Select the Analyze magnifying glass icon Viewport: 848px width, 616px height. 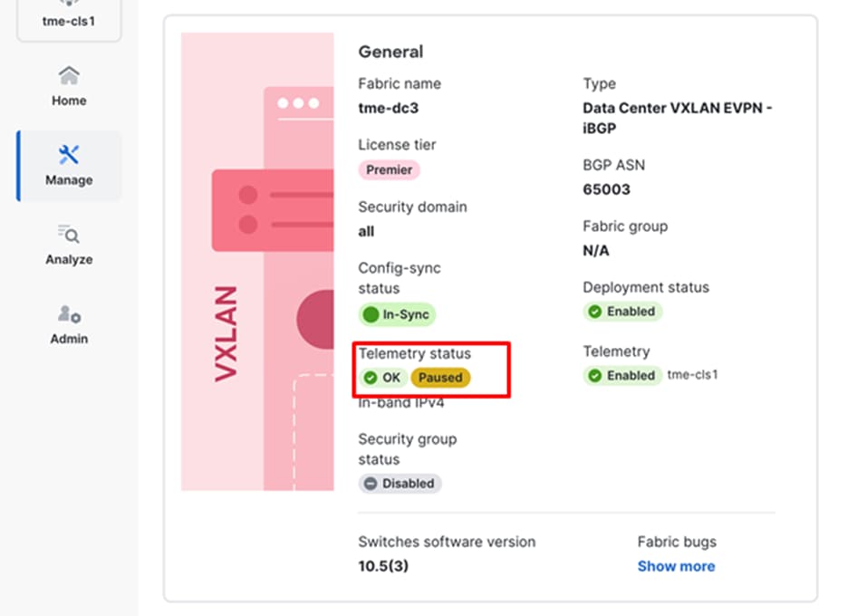coord(68,235)
